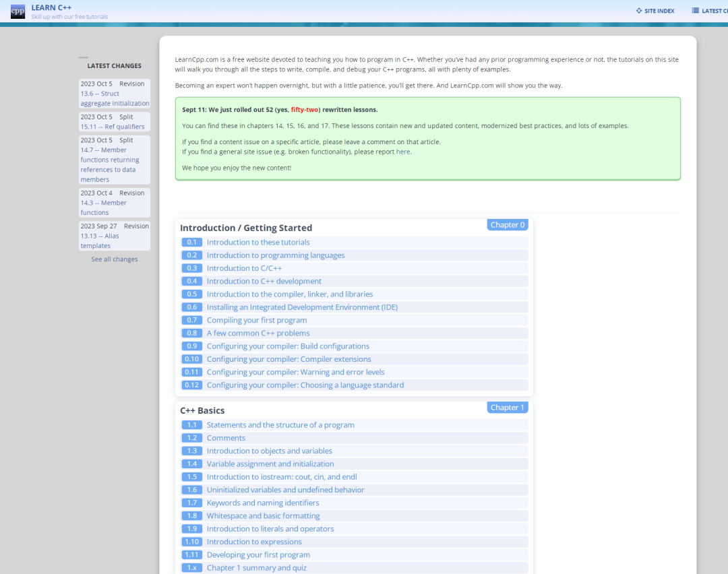Click the 0.1 lesson number badge
Viewport: 728px width, 574px height.
point(191,243)
